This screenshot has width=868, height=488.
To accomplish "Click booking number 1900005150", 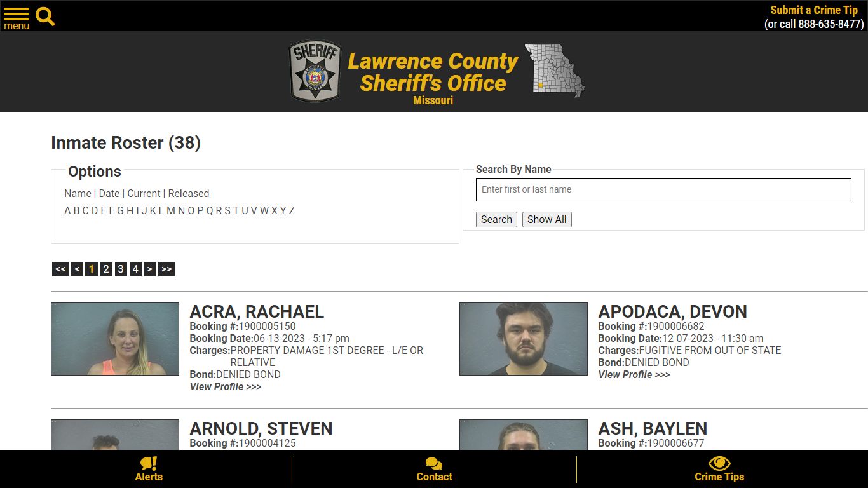I will 267,326.
